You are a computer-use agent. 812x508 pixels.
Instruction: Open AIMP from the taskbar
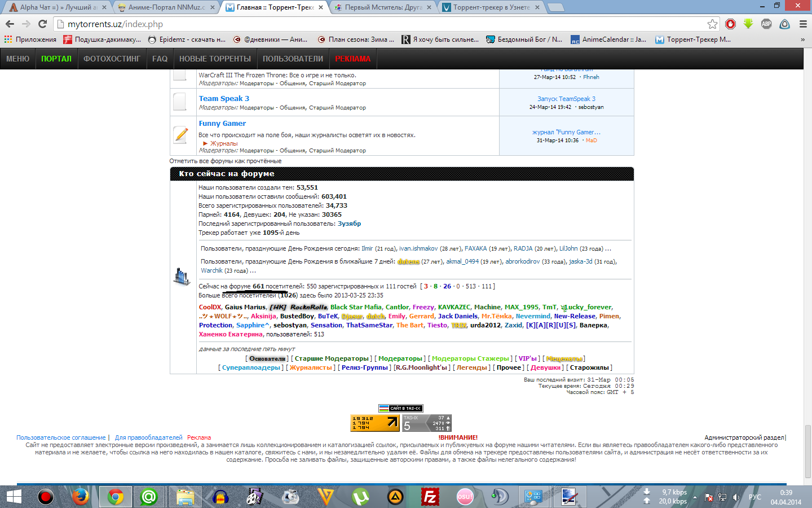[396, 497]
